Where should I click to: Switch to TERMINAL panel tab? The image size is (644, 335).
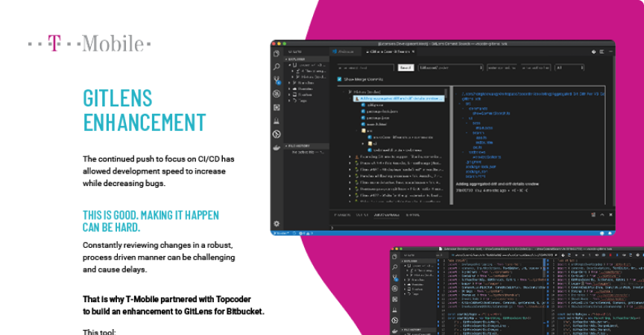tap(412, 215)
